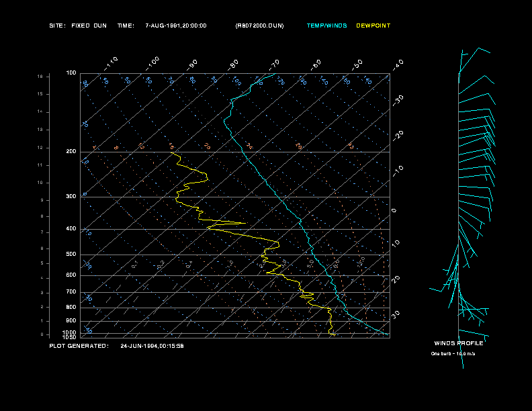
Task: Select the "One barb" wind scale note
Action: tap(453, 354)
